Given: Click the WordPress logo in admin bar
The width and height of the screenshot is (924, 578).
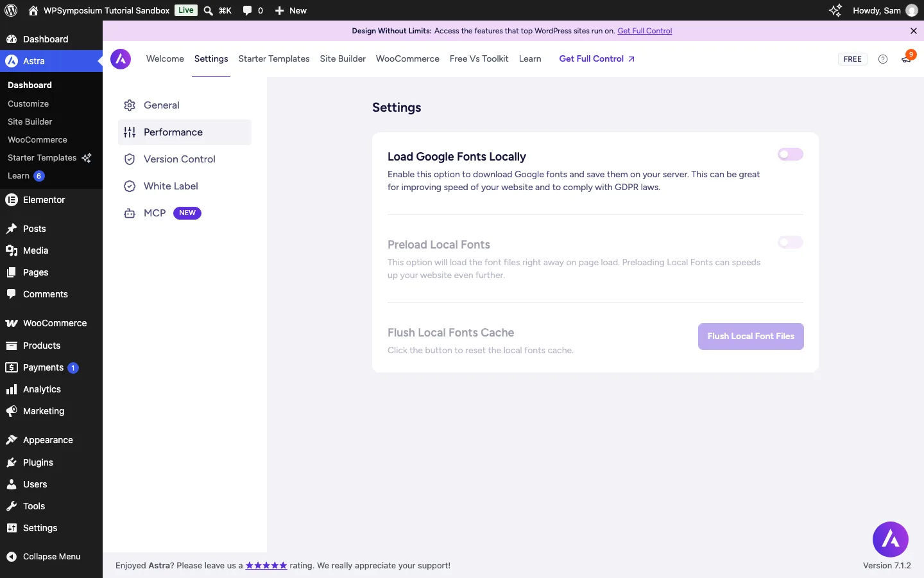Looking at the screenshot, I should [x=11, y=10].
